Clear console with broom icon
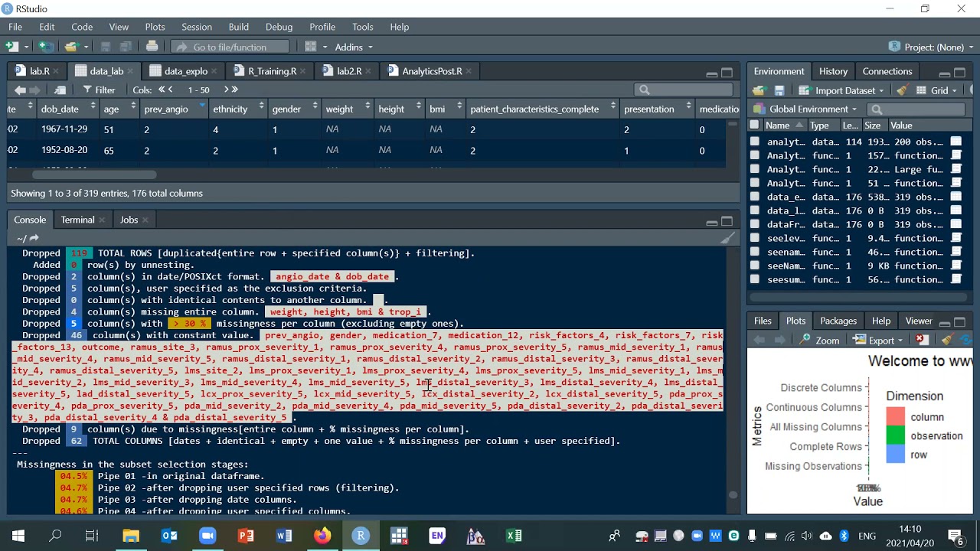 click(727, 238)
